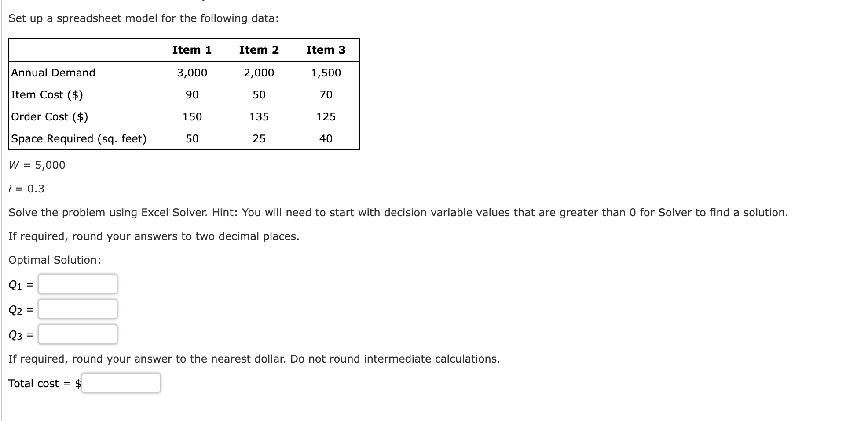Click the 135 order cost cell
The image size is (868, 421).
259,116
